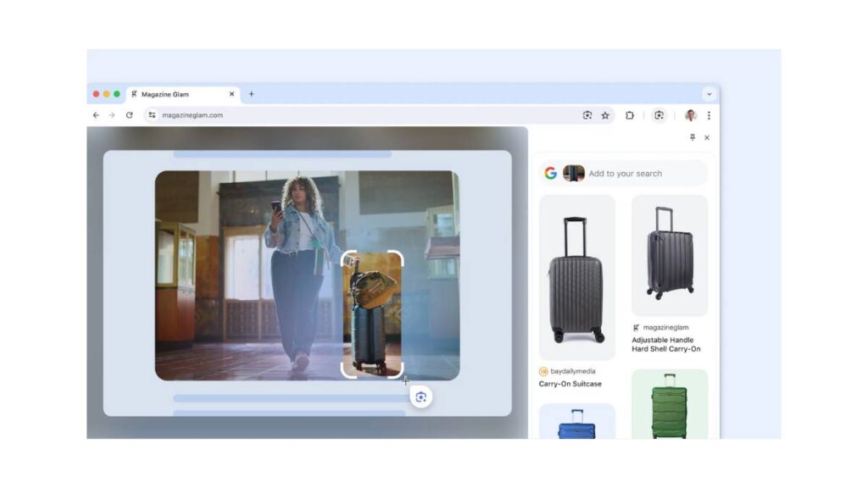868x488 pixels.
Task: Bookmark this page with the star icon
Action: pos(605,115)
